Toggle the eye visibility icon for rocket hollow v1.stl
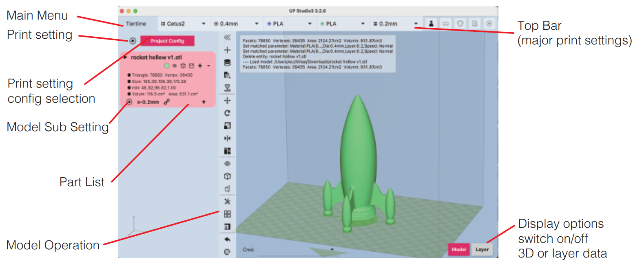The image size is (644, 275). point(175,66)
